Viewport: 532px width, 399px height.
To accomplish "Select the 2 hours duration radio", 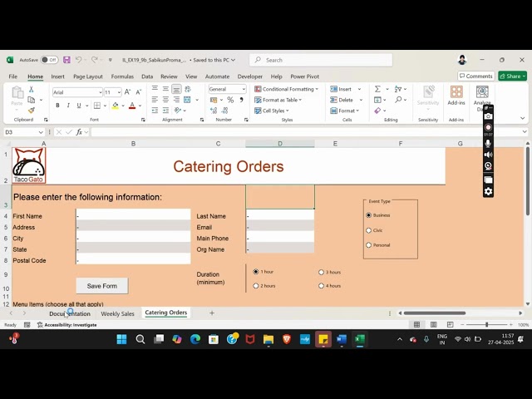I will 256,286.
